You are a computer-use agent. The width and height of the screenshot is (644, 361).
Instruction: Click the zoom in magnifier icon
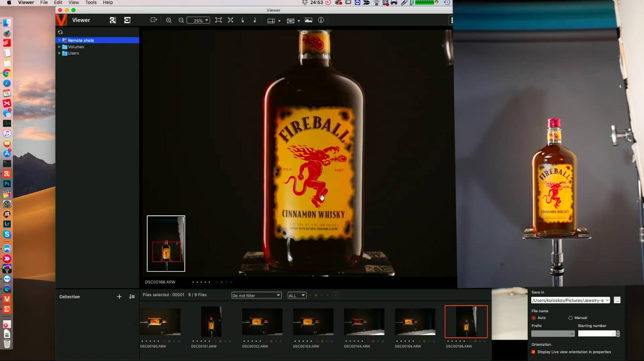[x=169, y=20]
